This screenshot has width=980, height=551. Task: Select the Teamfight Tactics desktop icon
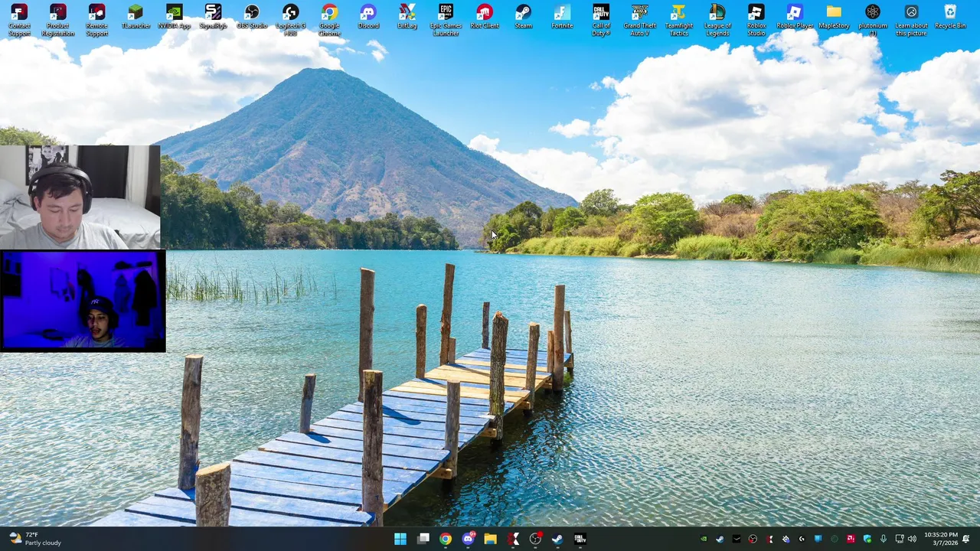click(x=678, y=20)
